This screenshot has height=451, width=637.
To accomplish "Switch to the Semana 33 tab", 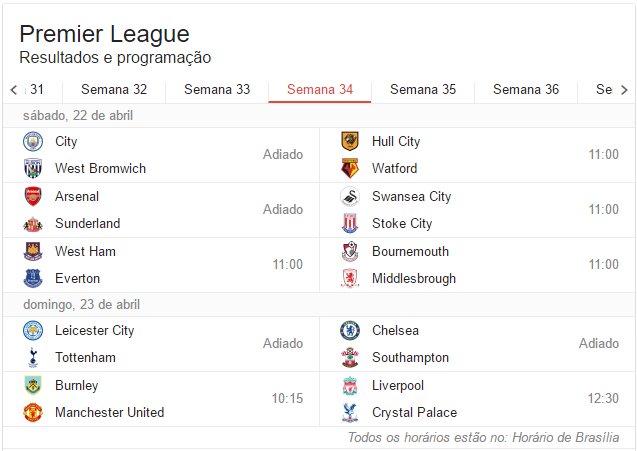I will click(217, 90).
